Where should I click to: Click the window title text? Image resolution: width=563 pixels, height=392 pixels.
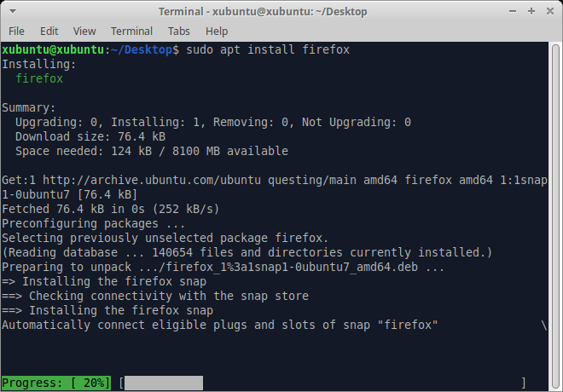(262, 12)
